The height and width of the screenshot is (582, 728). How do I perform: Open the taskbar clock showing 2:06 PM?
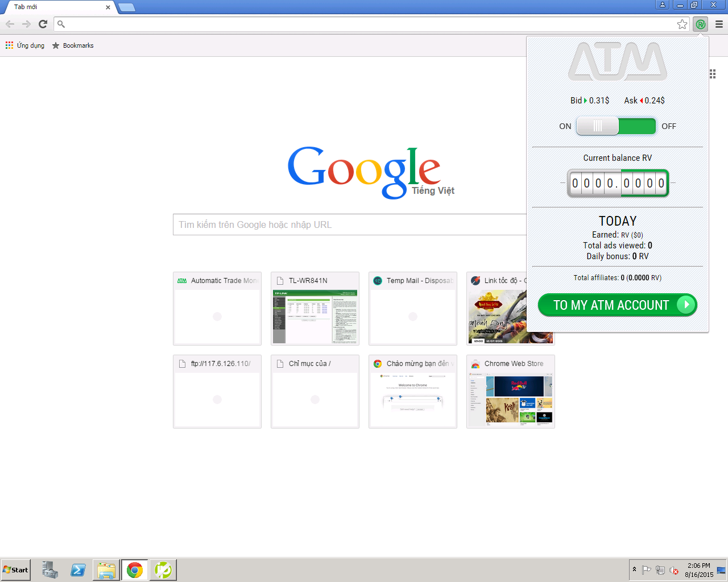pos(699,570)
